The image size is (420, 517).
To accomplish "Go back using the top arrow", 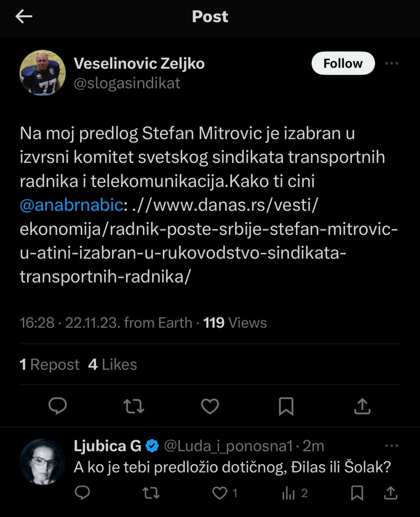I will click(24, 17).
